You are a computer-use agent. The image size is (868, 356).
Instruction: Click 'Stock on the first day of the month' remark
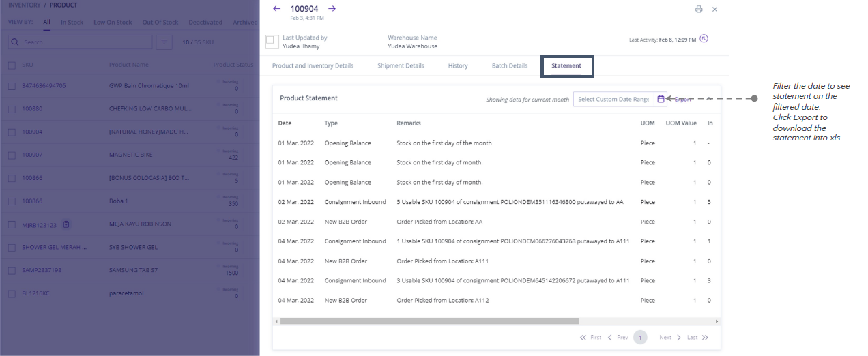click(444, 143)
